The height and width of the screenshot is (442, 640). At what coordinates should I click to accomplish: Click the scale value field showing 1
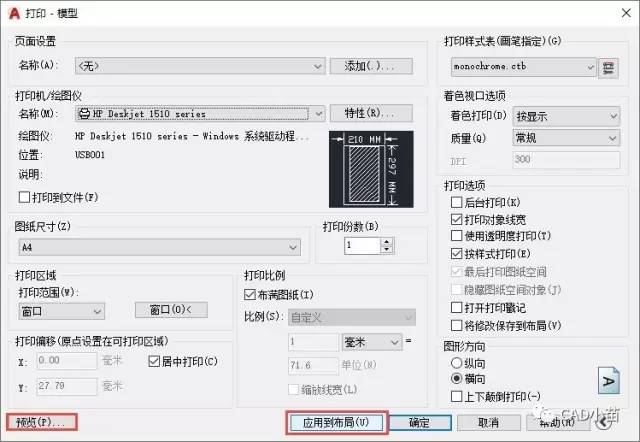click(313, 342)
